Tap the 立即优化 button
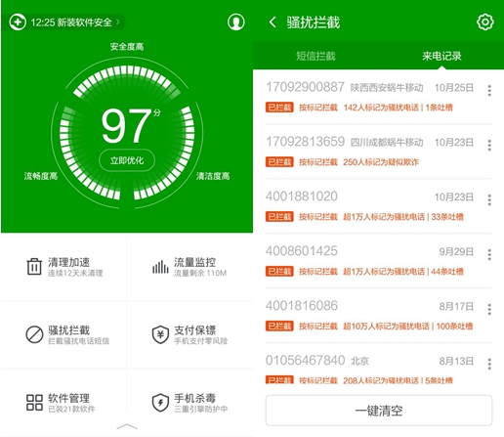Viewport: 504px width, 437px height. tap(127, 160)
